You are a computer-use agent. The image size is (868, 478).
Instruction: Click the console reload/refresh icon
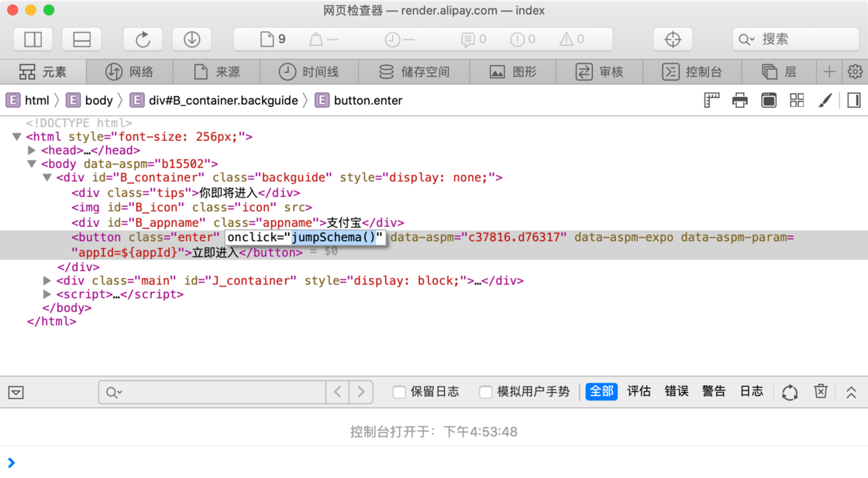point(790,392)
